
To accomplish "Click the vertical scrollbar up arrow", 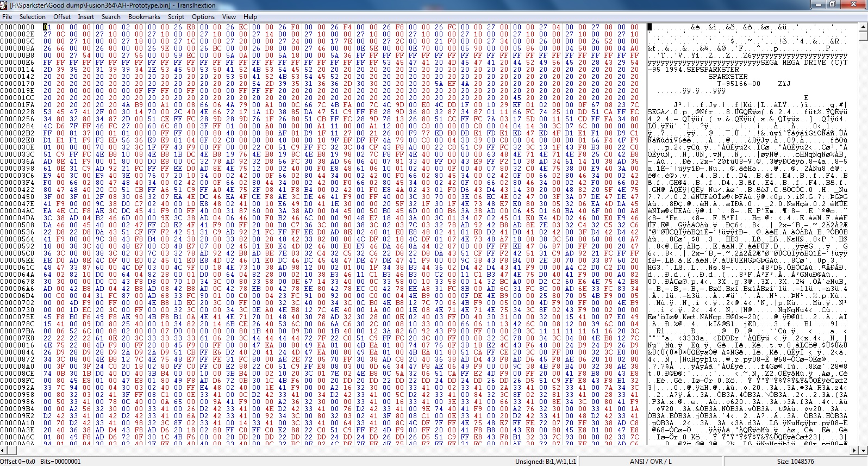I will coord(863,26).
